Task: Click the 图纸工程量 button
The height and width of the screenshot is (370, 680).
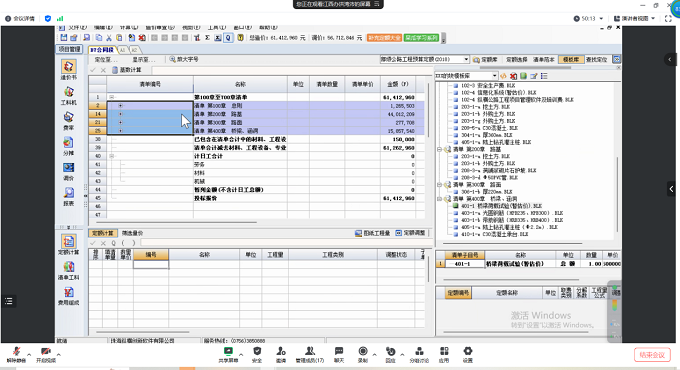Action: (x=373, y=233)
